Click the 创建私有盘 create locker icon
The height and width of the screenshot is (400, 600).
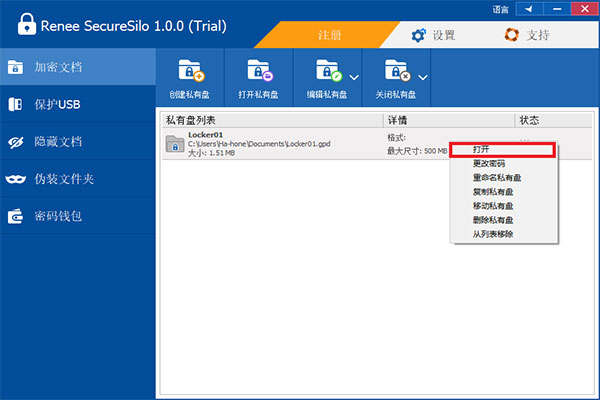coord(191,70)
